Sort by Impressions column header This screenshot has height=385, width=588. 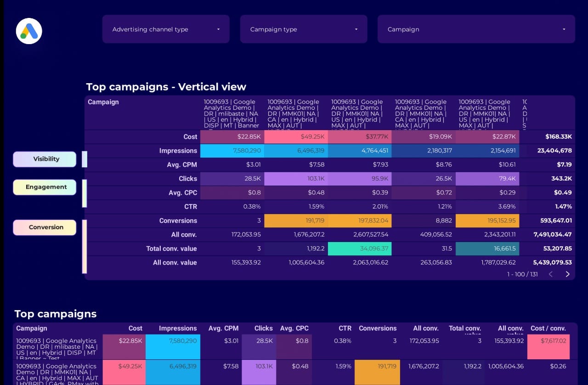[177, 328]
